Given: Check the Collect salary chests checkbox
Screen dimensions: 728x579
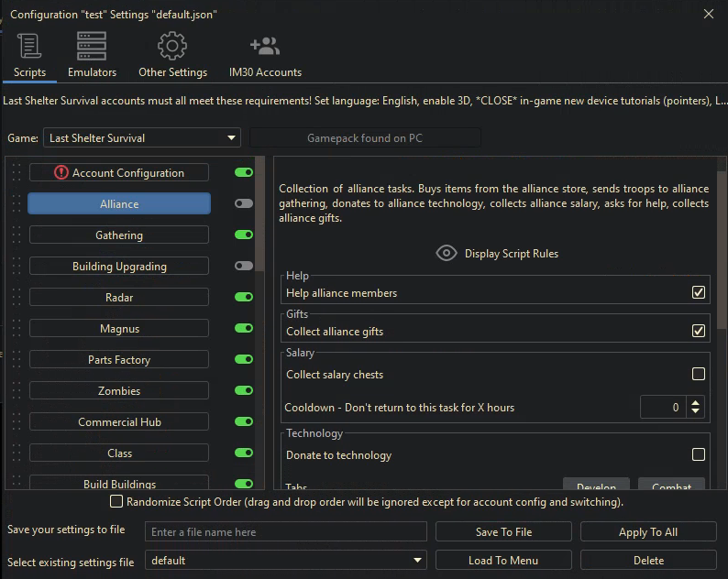Looking at the screenshot, I should point(699,375).
